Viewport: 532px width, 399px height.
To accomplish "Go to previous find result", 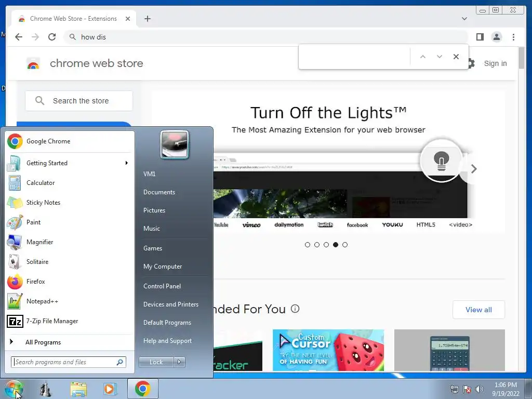I will pyautogui.click(x=423, y=57).
